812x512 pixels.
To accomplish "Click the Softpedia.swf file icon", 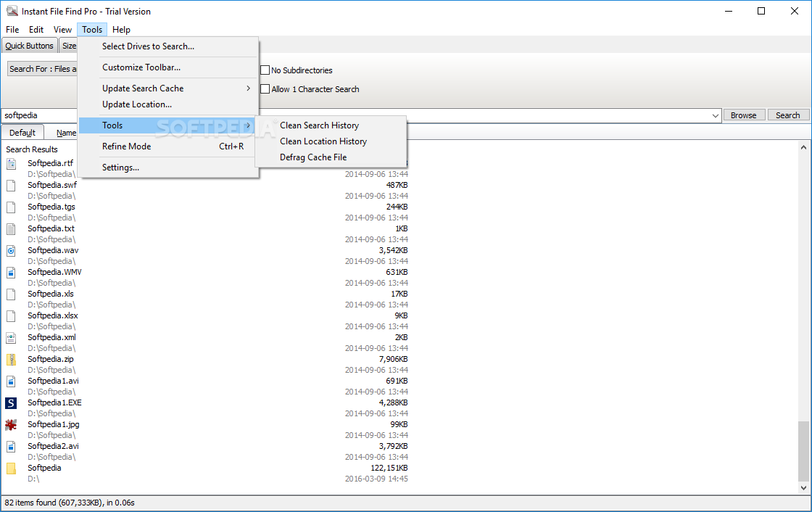I will 11,186.
